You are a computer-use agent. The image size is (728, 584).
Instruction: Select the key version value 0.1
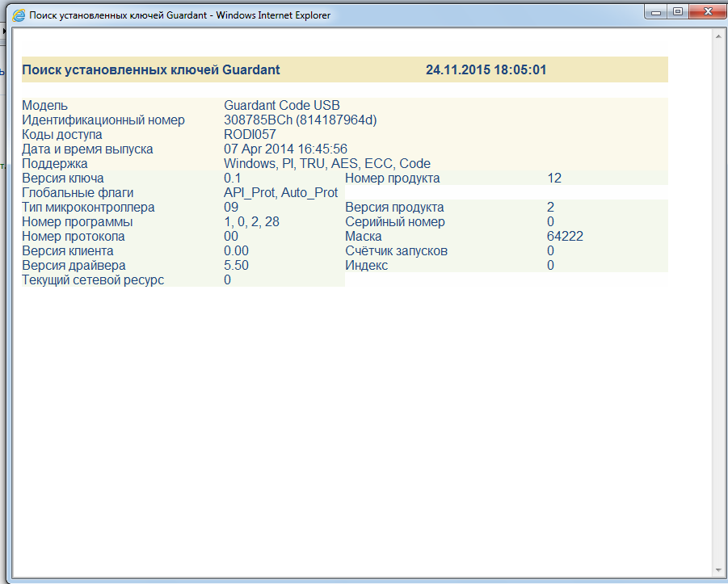pos(233,179)
